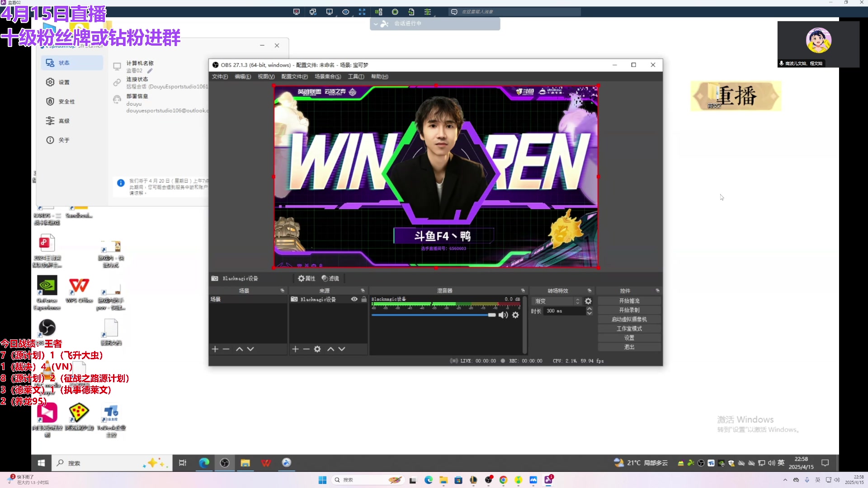
Task: Open transition properties gear beside 渐变
Action: (x=588, y=301)
